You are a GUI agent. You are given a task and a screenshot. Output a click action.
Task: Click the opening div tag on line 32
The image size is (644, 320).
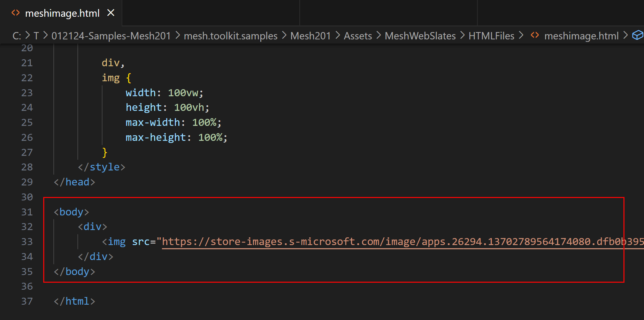tap(92, 227)
